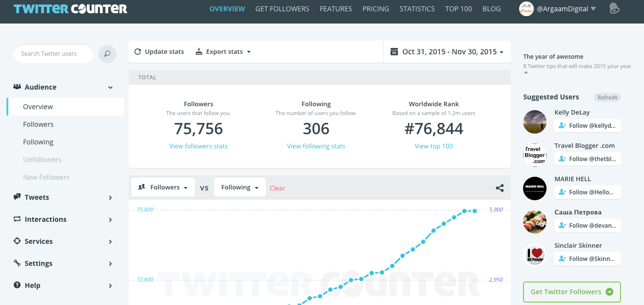Open BLOG in top navigation

coord(492,9)
